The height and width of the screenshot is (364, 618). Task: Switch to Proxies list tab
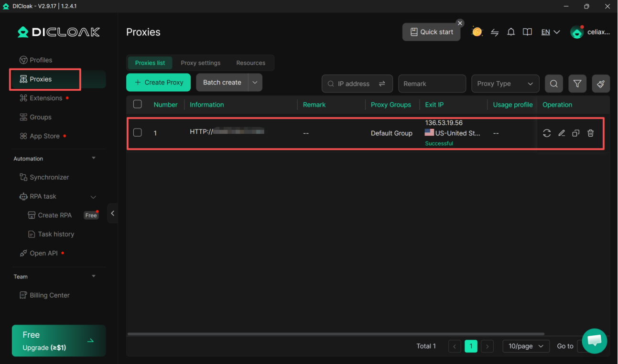pos(150,63)
